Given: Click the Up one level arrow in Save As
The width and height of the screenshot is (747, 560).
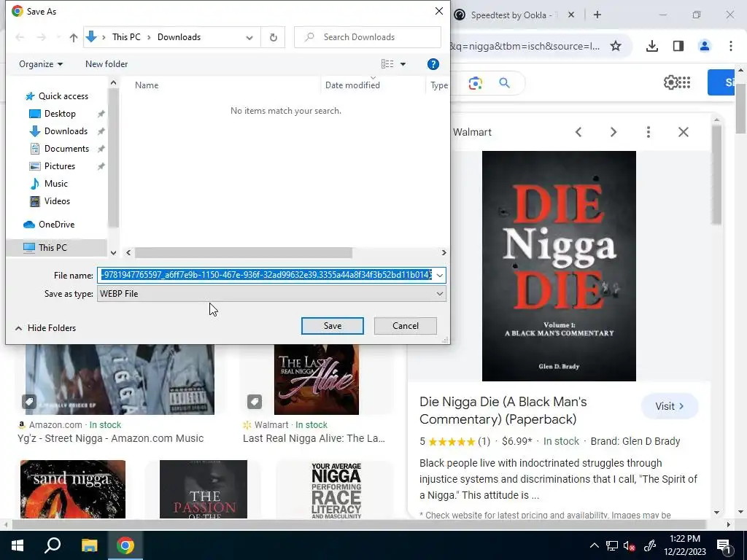Looking at the screenshot, I should (74, 37).
